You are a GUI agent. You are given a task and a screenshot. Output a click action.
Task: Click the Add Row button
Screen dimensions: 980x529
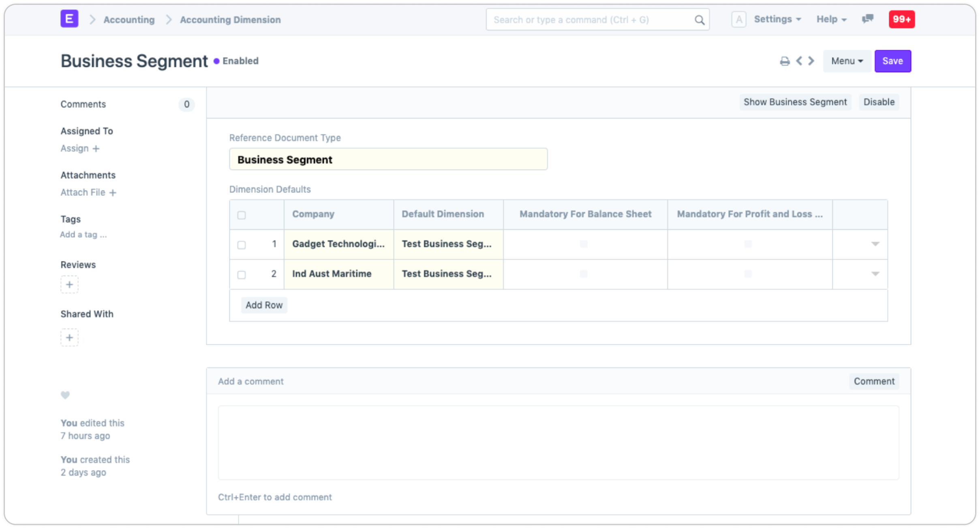click(x=264, y=305)
